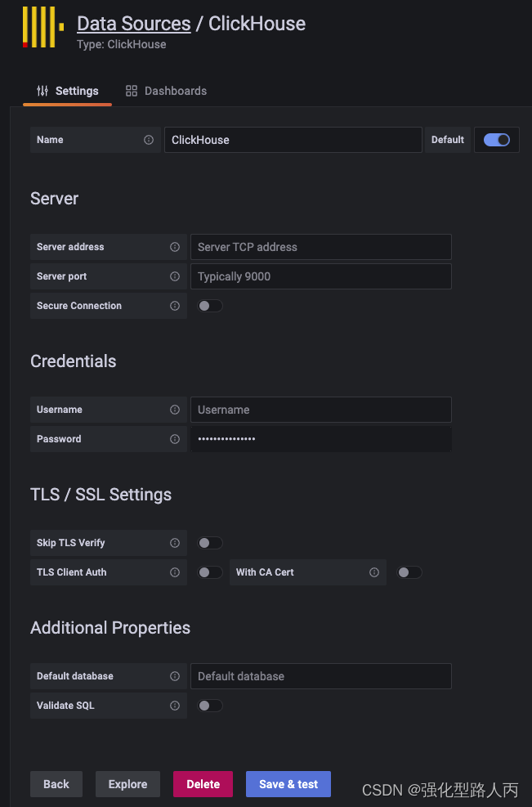
Task: Open the Data Sources link
Action: (x=133, y=23)
